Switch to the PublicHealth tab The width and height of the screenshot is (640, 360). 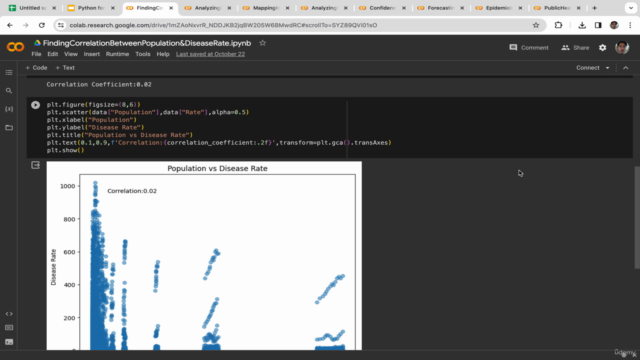[x=557, y=8]
